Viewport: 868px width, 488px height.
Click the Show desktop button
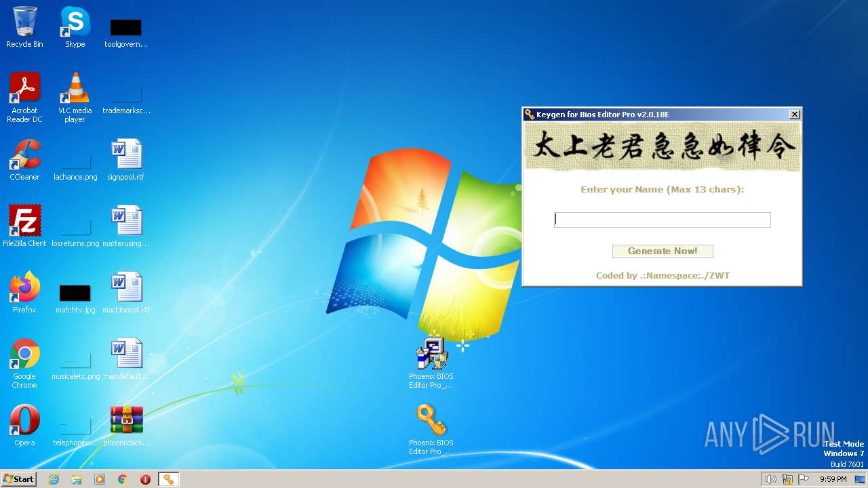[860, 479]
